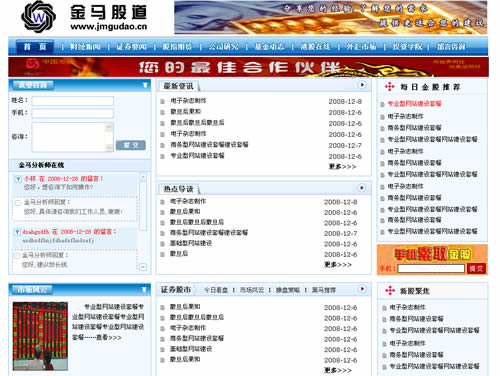
Task: Click the analyst message list scroll-down arrow
Action: pos(143,267)
